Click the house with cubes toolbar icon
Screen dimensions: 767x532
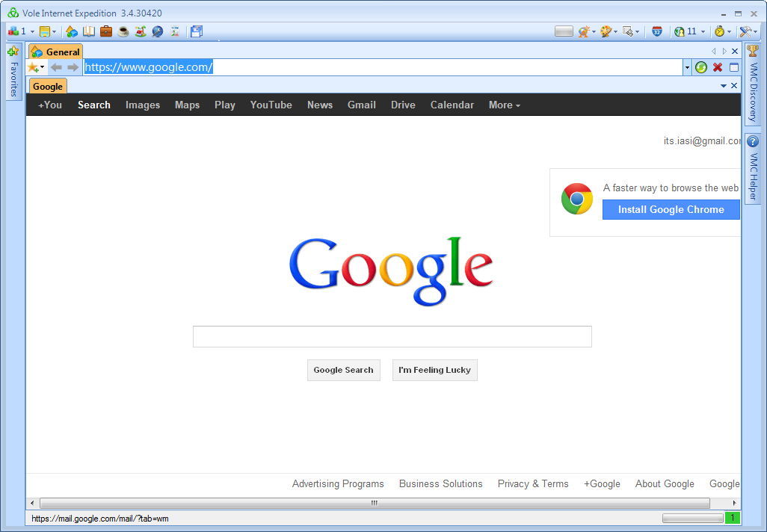point(72,31)
